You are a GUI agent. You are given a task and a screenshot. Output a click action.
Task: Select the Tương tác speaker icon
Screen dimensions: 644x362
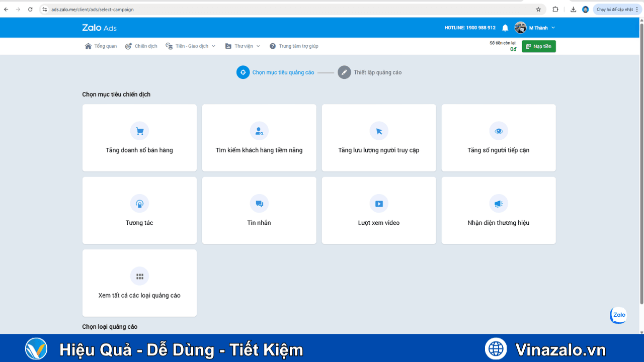[x=139, y=203]
